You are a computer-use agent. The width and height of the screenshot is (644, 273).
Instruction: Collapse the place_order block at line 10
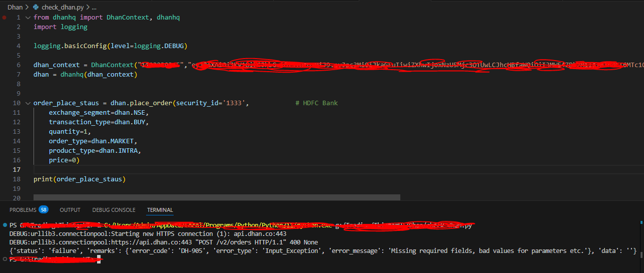click(28, 103)
